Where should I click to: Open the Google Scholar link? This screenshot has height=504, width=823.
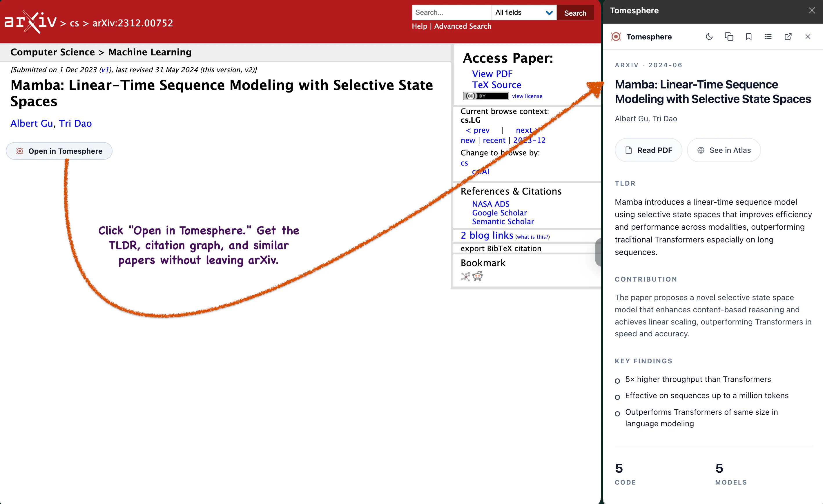point(499,213)
